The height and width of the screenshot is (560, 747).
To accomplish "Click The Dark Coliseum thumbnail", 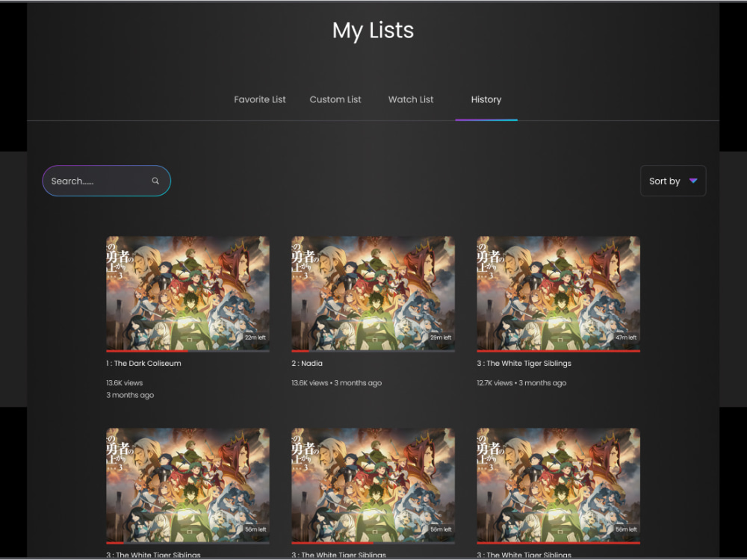I will pyautogui.click(x=187, y=291).
